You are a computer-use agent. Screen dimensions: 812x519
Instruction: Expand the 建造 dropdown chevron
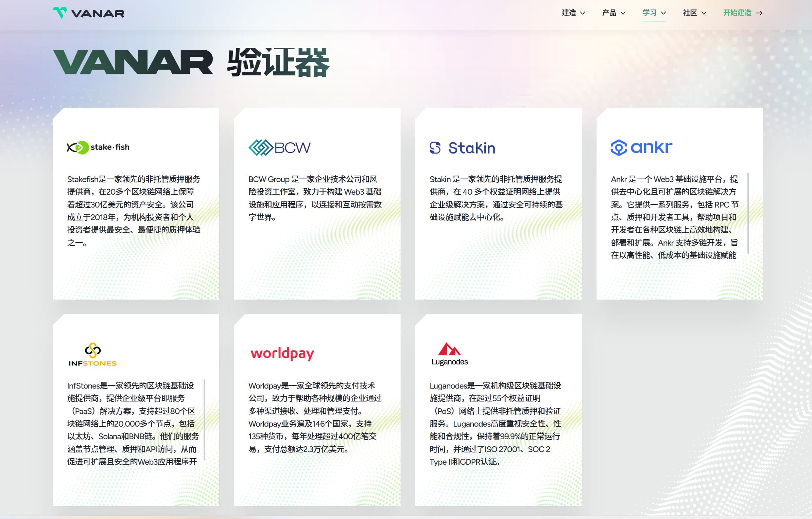pos(583,13)
